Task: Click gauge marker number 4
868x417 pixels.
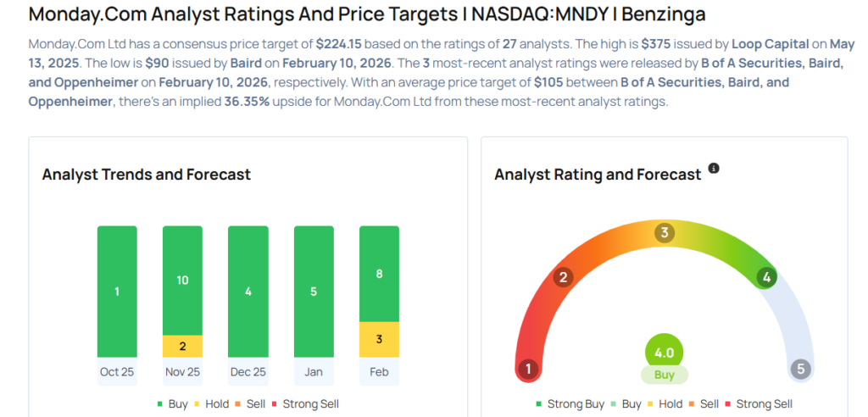Action: point(766,277)
